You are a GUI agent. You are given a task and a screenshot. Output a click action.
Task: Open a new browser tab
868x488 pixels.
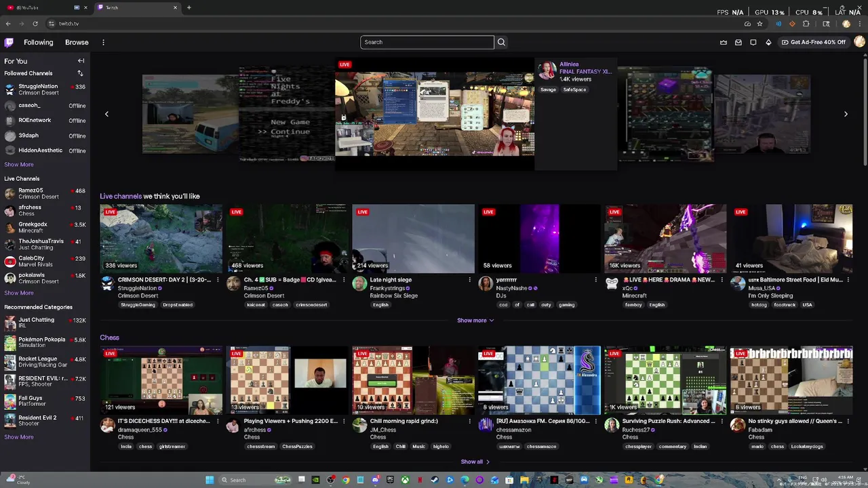coord(189,7)
